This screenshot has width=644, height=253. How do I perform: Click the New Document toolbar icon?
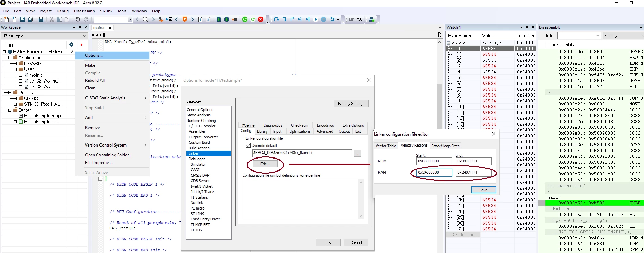click(x=6, y=20)
